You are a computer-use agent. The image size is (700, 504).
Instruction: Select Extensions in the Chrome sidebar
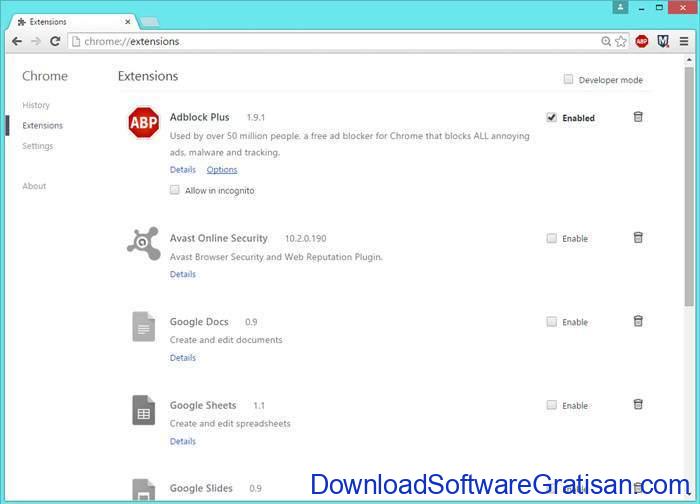42,125
